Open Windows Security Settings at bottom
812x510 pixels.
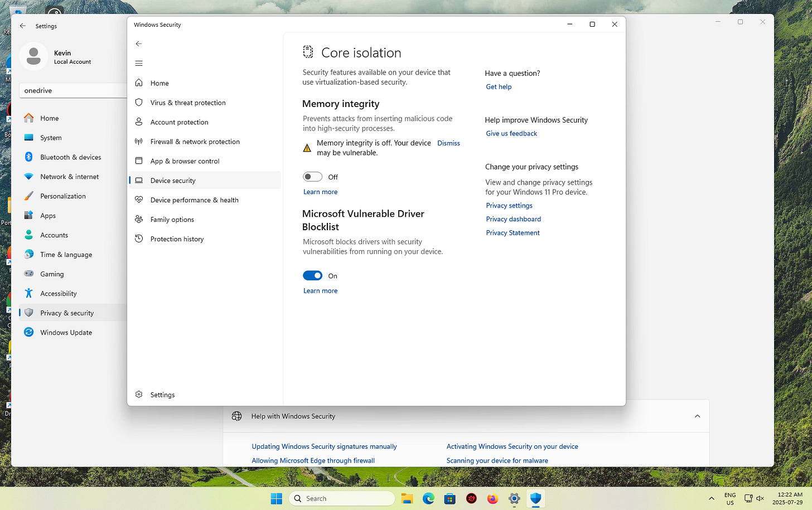tap(205, 395)
